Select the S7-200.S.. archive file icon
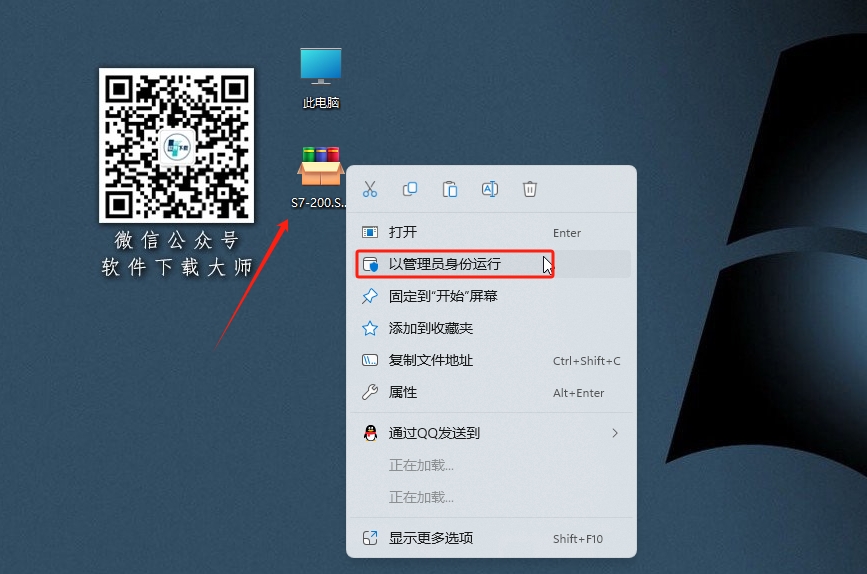The width and height of the screenshot is (867, 574). tap(320, 178)
